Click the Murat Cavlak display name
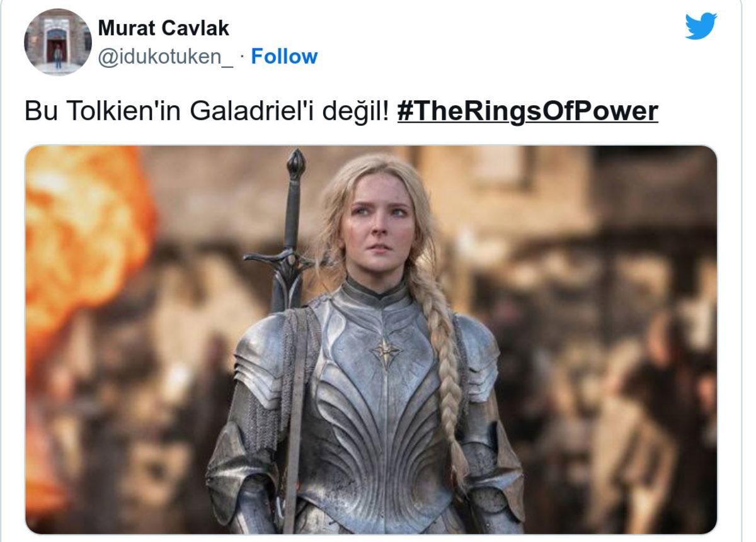The width and height of the screenshot is (756, 542). (x=164, y=28)
